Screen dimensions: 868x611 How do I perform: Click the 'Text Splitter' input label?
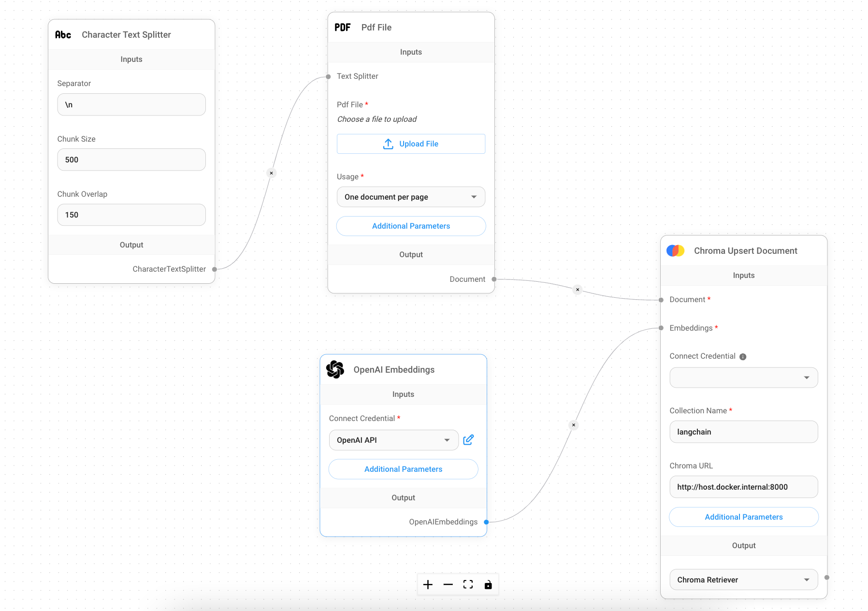[x=358, y=76]
